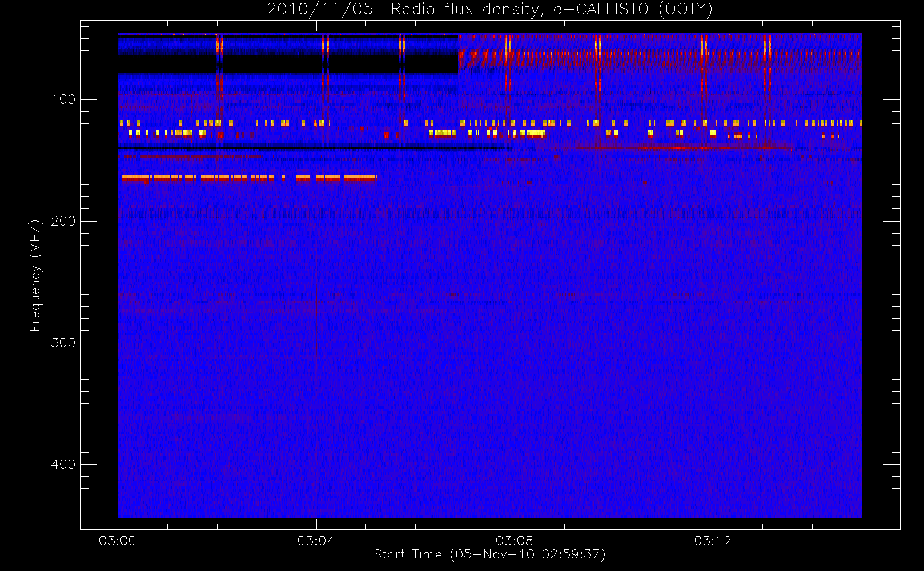Click the 03:00 time tick label
The width and height of the screenshot is (924, 571).
118,541
